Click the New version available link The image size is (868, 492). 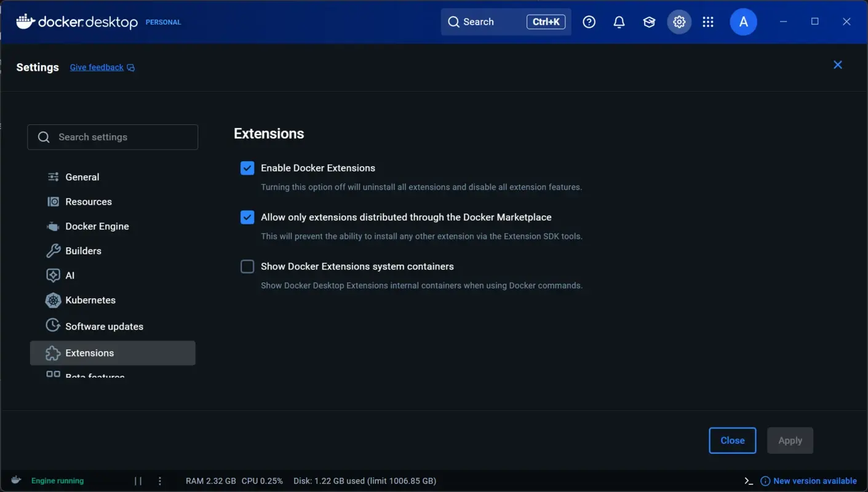point(814,480)
